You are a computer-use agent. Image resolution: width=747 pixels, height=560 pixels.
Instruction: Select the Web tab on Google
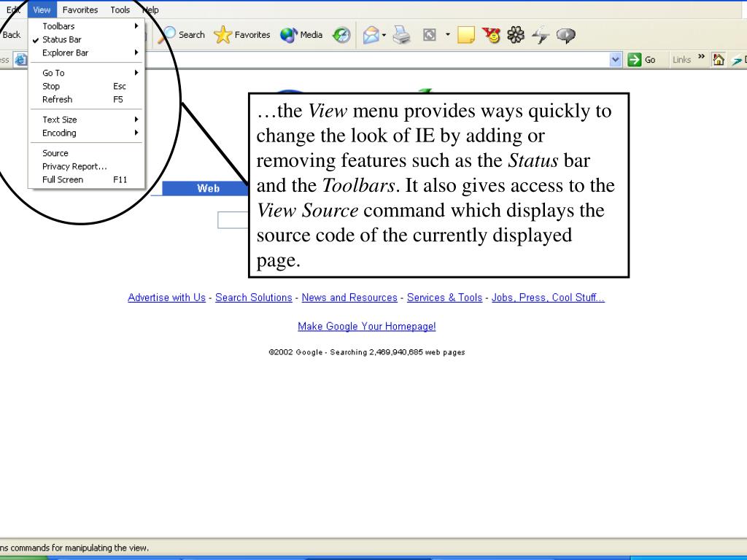point(205,189)
